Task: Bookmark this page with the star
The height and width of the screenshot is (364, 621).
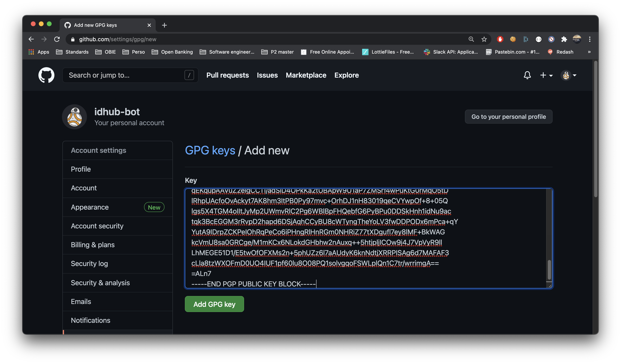Action: point(484,39)
